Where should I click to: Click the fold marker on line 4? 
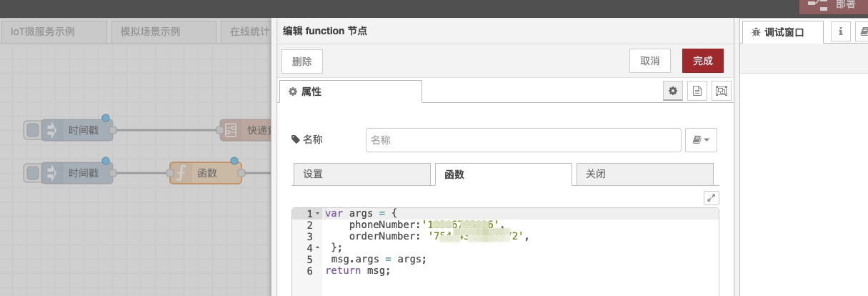(x=317, y=247)
